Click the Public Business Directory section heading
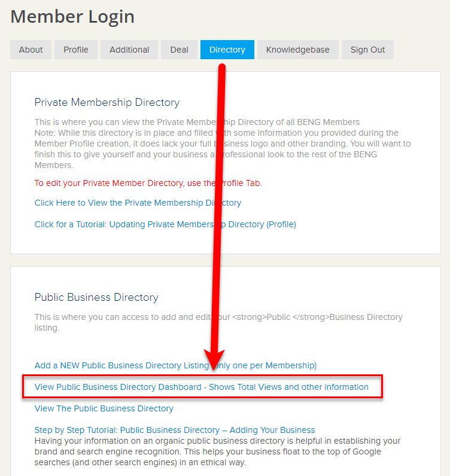450x476 pixels. [x=96, y=297]
